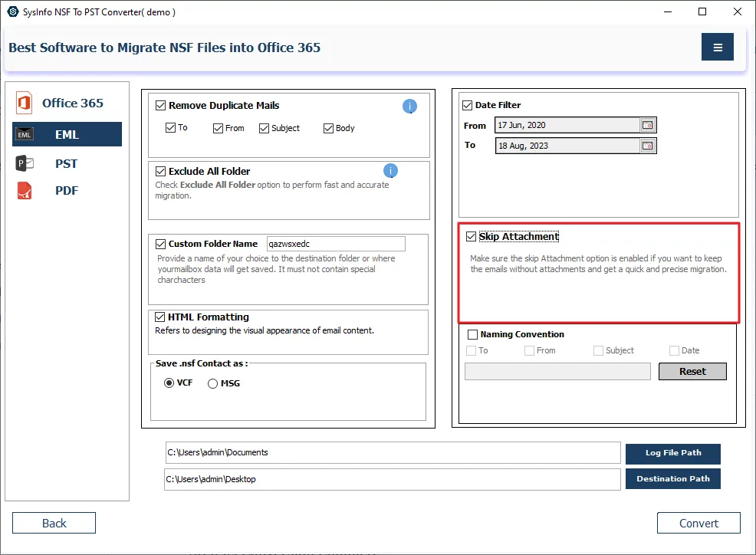Click the Destination Path button

pos(672,479)
